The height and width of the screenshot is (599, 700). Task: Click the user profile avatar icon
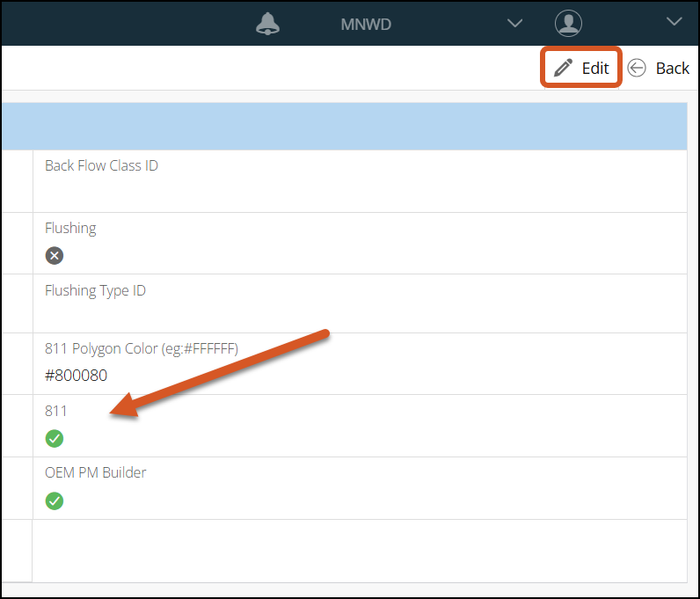569,24
